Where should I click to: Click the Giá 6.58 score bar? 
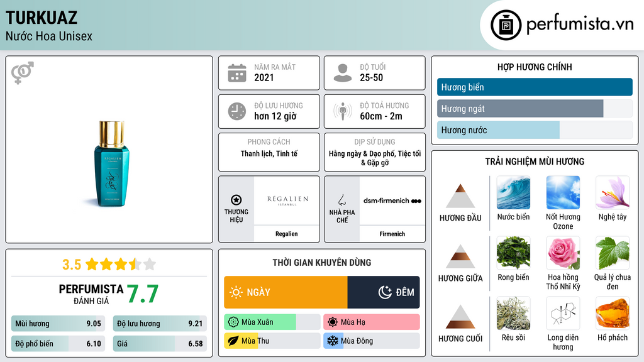coord(160,344)
